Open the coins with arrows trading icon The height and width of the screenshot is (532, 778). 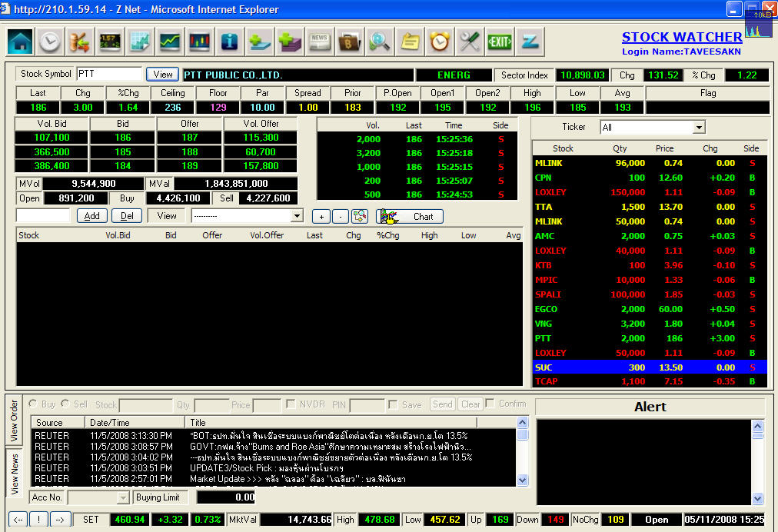coord(79,42)
